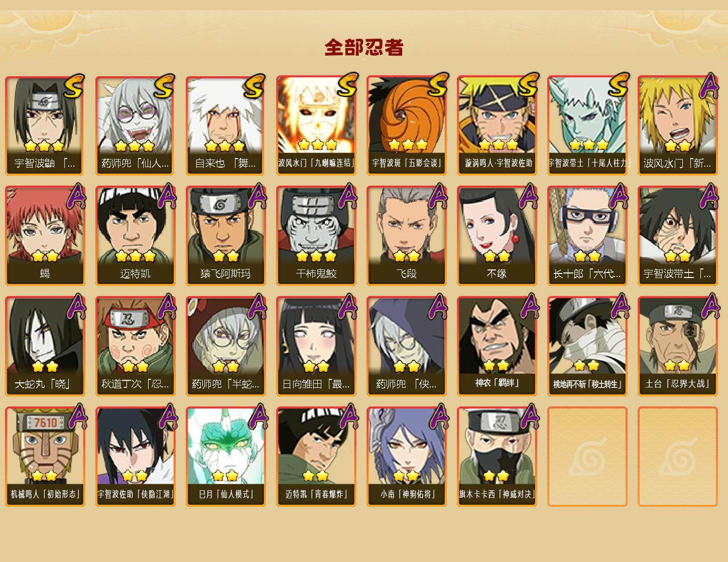Select S-rank 宇智波斑「五影会谈」card

(x=406, y=125)
